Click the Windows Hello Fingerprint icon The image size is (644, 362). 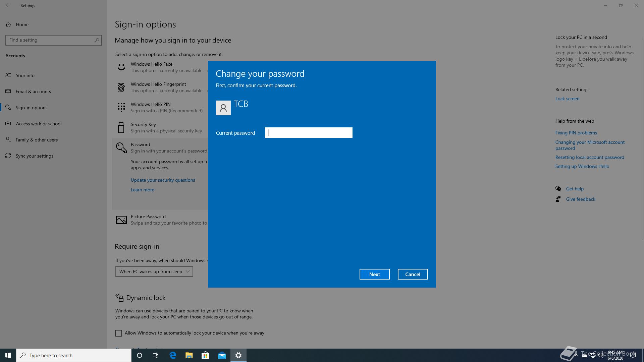coord(121,87)
